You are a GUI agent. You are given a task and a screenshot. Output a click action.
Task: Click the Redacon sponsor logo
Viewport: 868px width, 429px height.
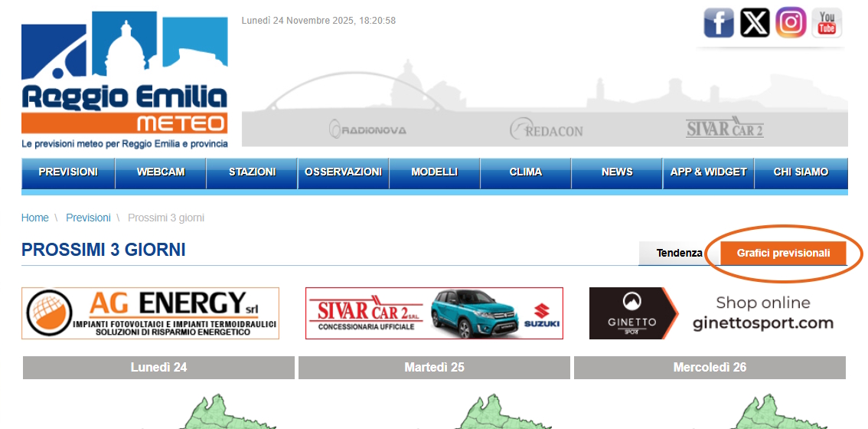pyautogui.click(x=547, y=129)
